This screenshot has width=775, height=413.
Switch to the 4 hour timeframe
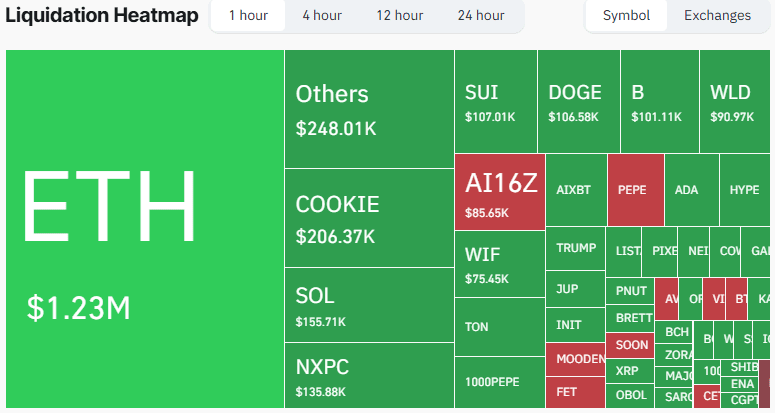tap(322, 16)
